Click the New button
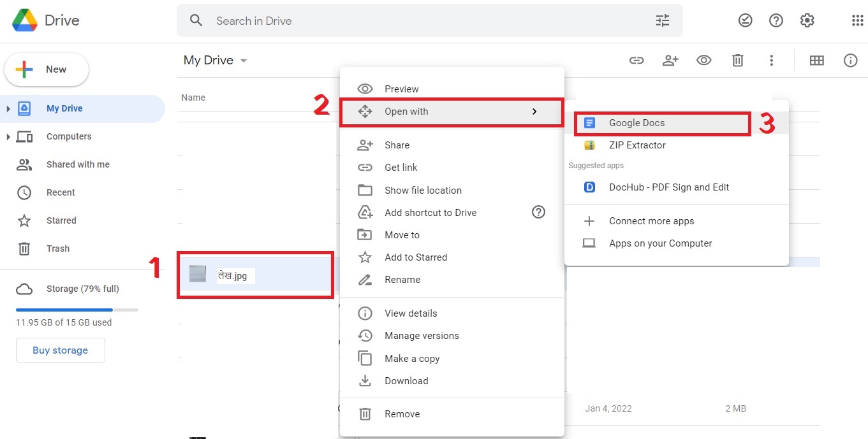Image resolution: width=868 pixels, height=439 pixels. pyautogui.click(x=47, y=69)
